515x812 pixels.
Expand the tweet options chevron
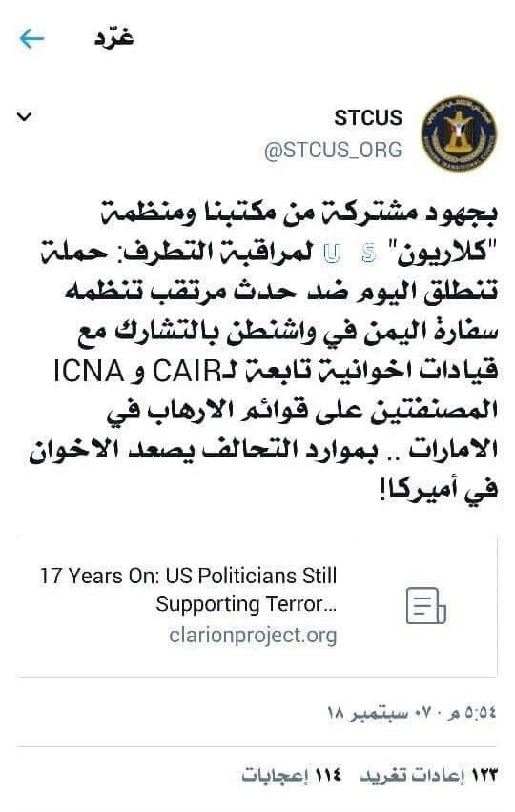click(x=25, y=116)
